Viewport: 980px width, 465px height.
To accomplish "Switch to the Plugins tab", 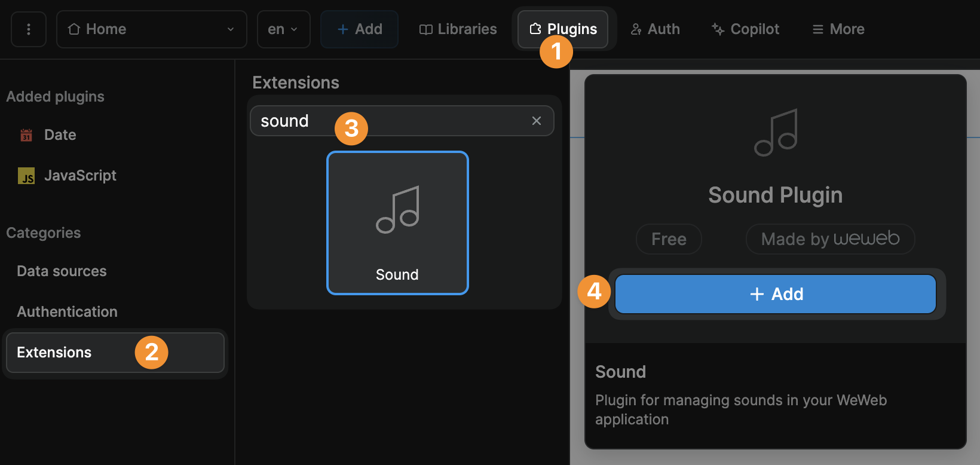I will 563,29.
